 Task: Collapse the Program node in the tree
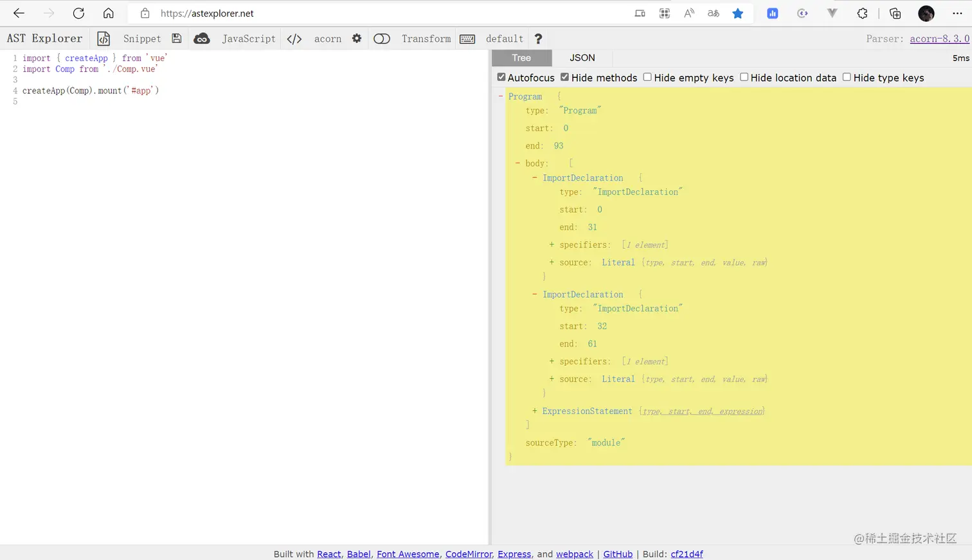pyautogui.click(x=501, y=96)
